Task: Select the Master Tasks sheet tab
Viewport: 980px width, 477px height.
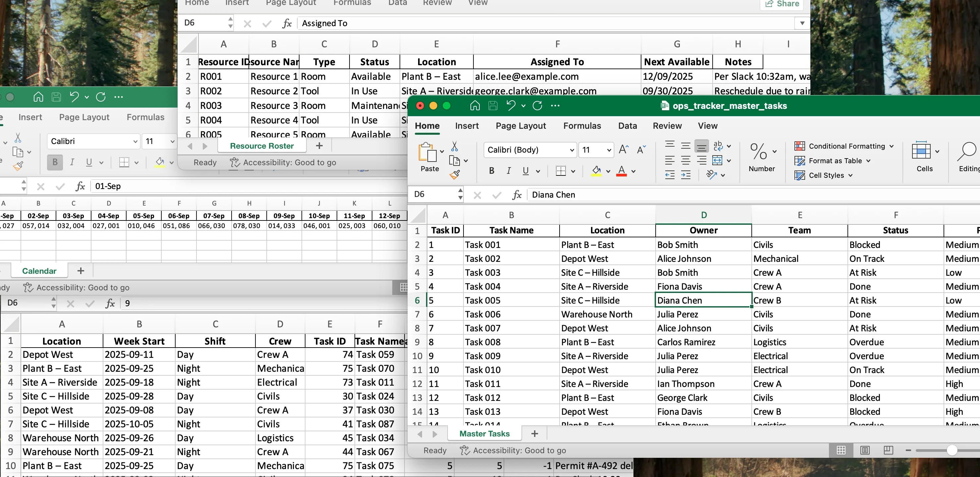Action: tap(484, 434)
